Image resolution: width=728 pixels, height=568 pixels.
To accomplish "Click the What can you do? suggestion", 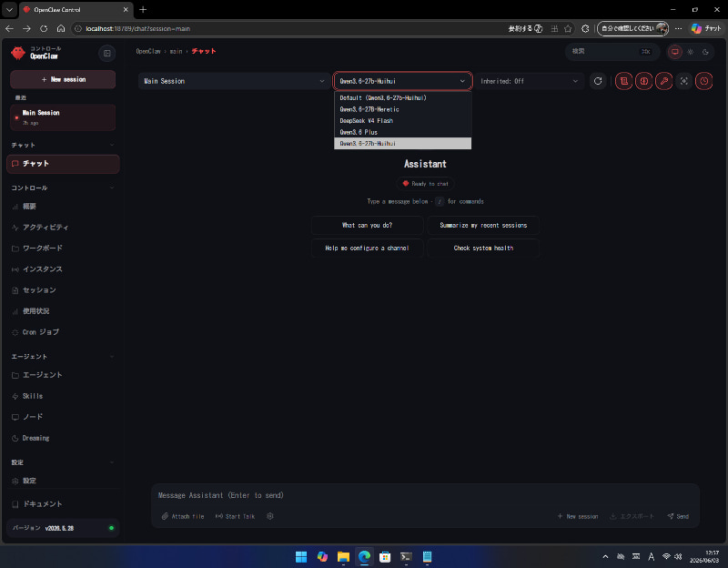I will [x=368, y=225].
